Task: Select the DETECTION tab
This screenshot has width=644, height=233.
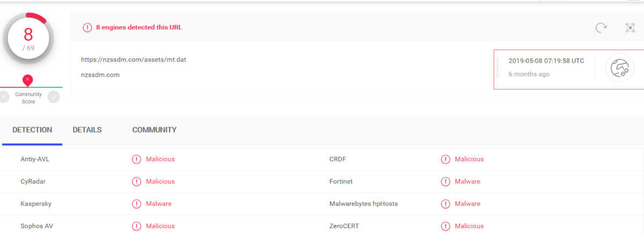Action: click(32, 130)
